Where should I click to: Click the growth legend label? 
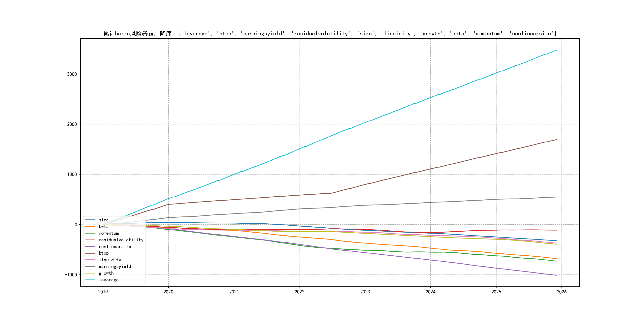click(106, 273)
